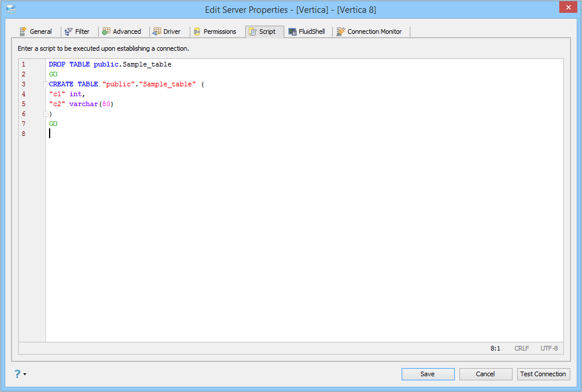
Task: Click the Test Connection button
Action: pos(543,374)
